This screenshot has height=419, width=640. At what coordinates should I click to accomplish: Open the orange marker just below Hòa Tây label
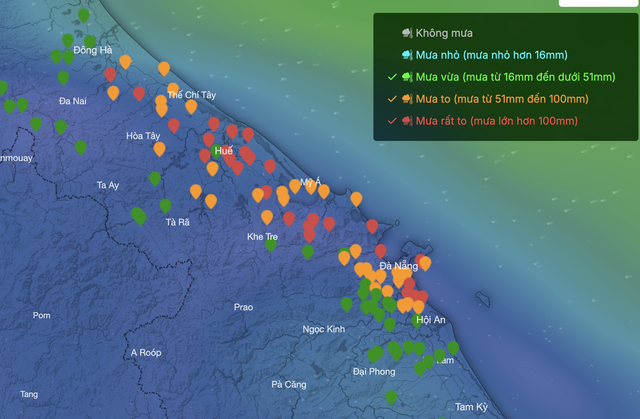(x=159, y=149)
